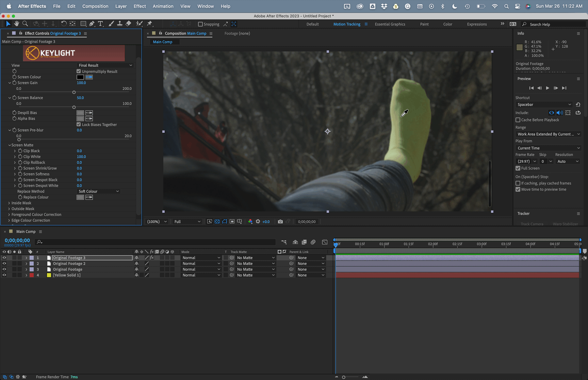Go to last frame in Preview panel
This screenshot has width=588, height=380.
click(564, 88)
